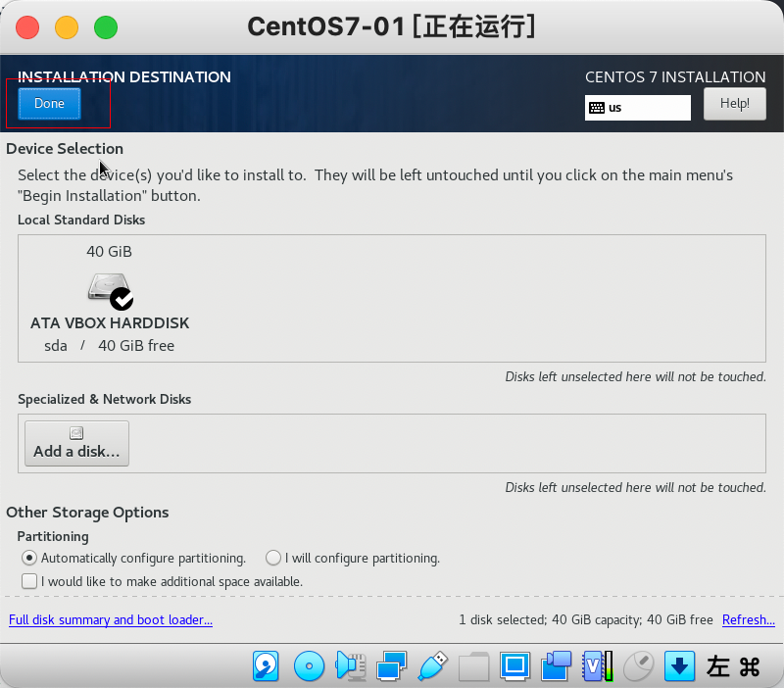Click the red close window button
The image size is (784, 688).
point(27,27)
